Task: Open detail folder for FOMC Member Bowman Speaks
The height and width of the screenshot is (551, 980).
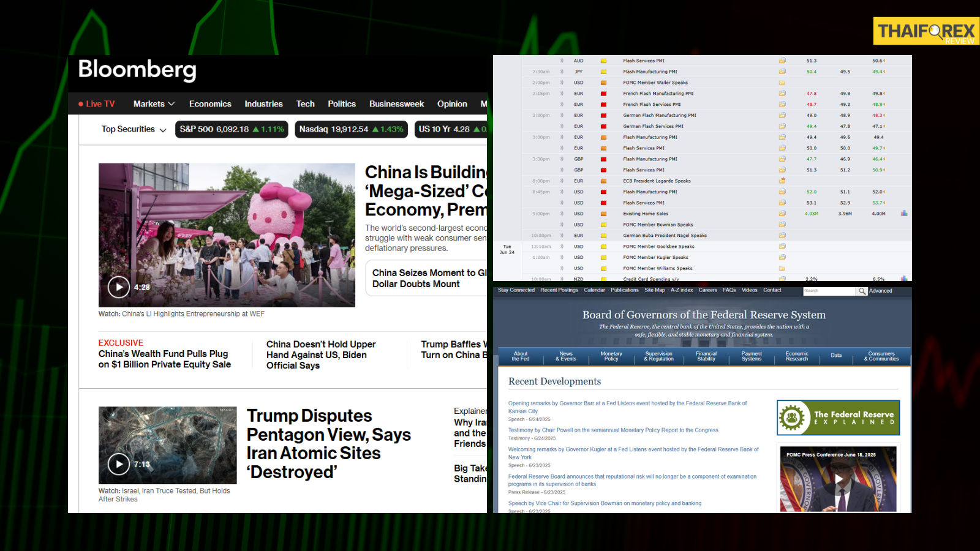Action: point(782,225)
